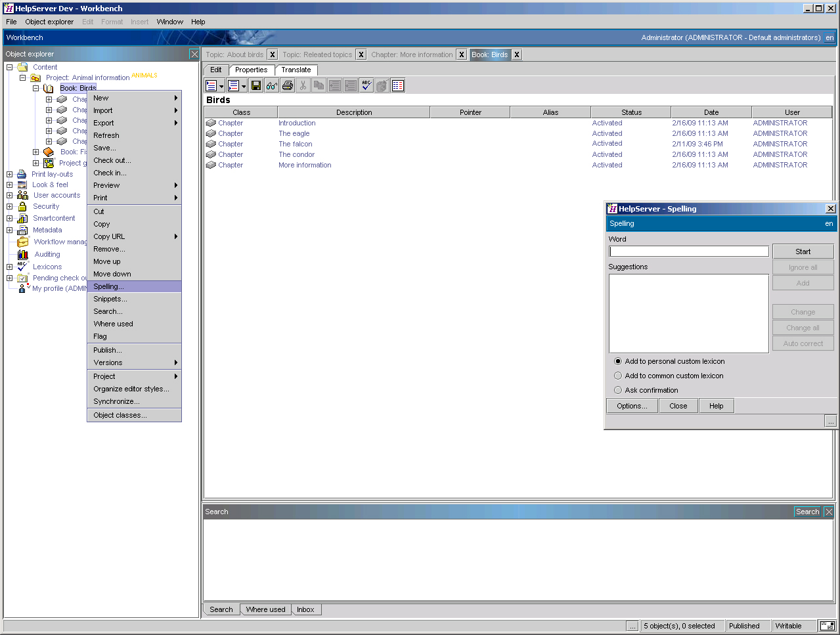Switch to the Translate tab
Screen dimensions: 840x635
tap(296, 70)
